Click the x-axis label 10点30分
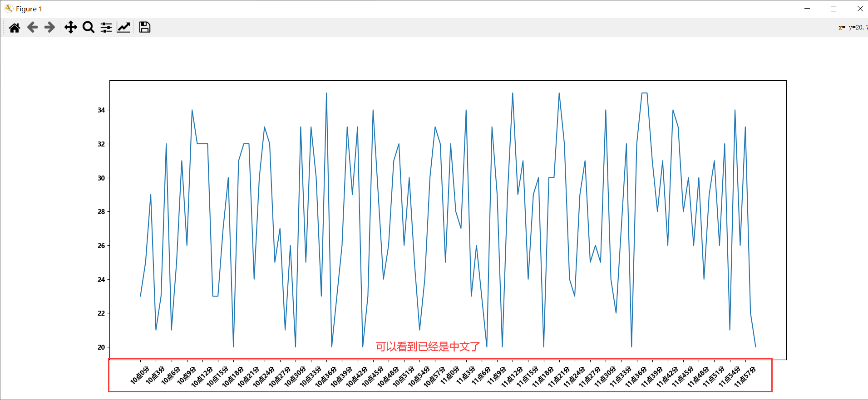The height and width of the screenshot is (400, 868). coord(295,376)
